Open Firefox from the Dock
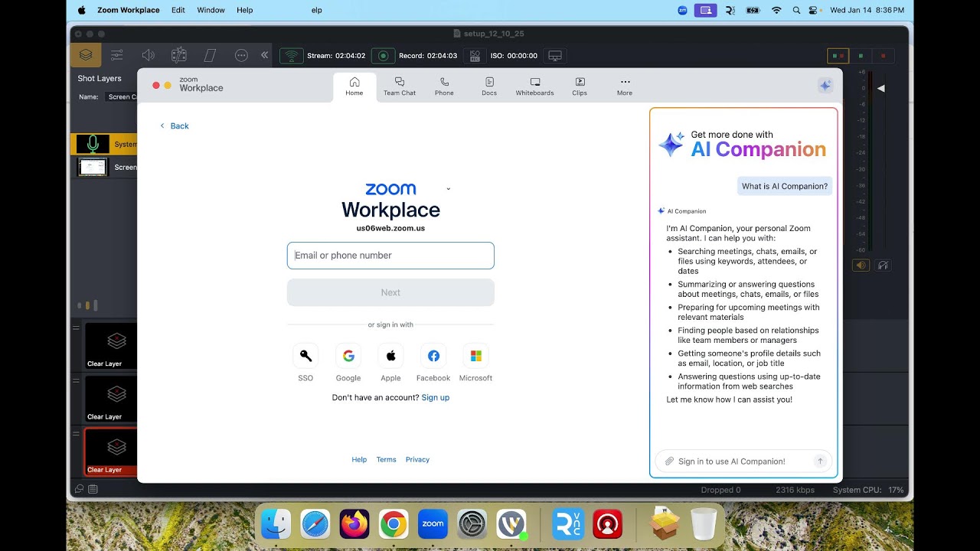Image resolution: width=980 pixels, height=551 pixels. point(354,524)
